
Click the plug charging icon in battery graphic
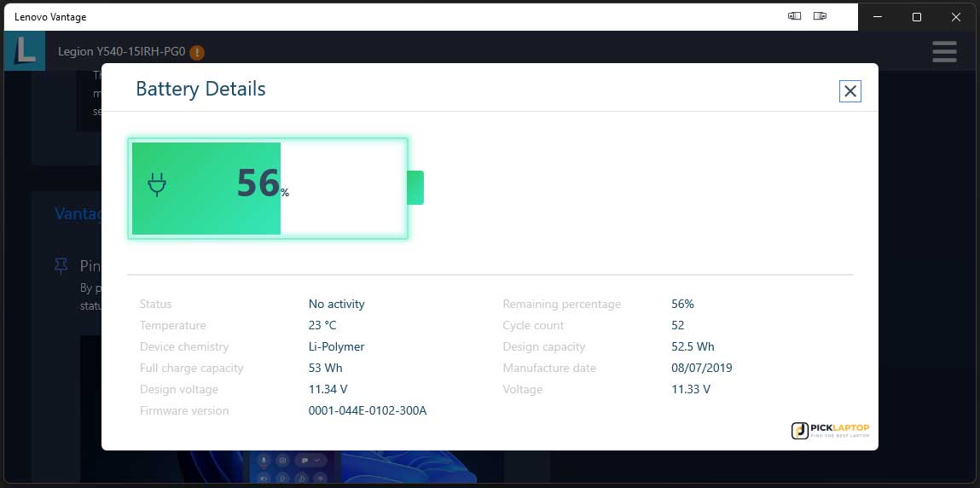pyautogui.click(x=157, y=185)
